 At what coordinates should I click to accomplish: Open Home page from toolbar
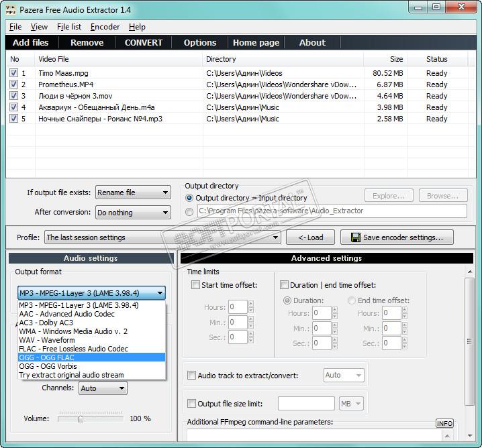pos(256,42)
